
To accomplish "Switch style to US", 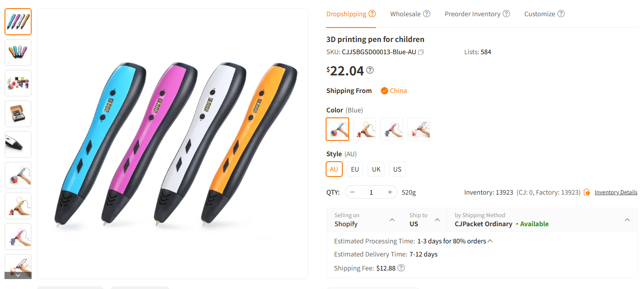I will (397, 169).
